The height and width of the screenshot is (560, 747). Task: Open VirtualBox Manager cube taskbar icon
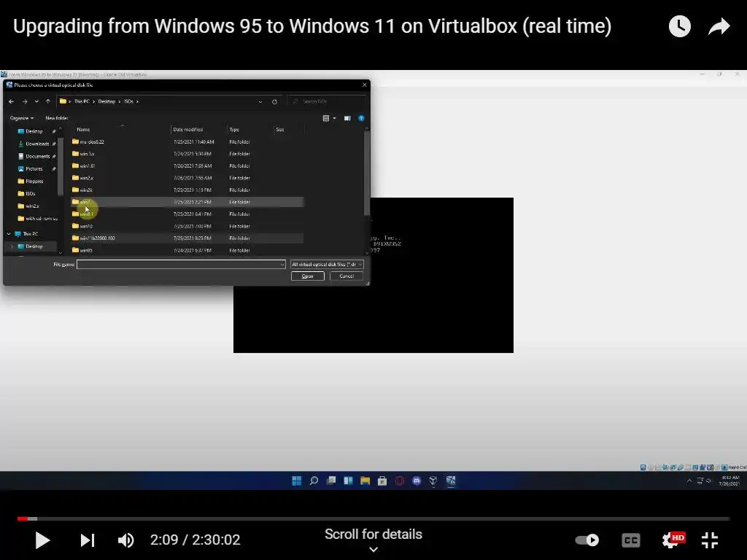point(433,481)
